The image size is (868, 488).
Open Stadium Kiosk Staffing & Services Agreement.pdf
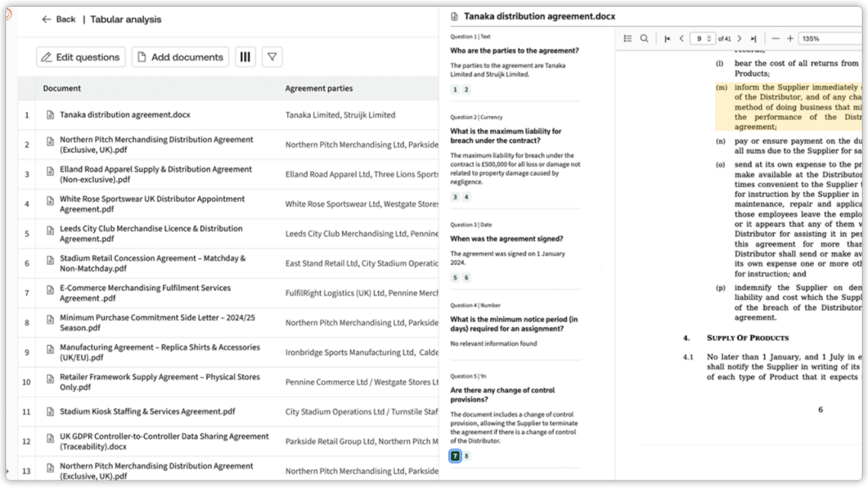pyautogui.click(x=148, y=411)
